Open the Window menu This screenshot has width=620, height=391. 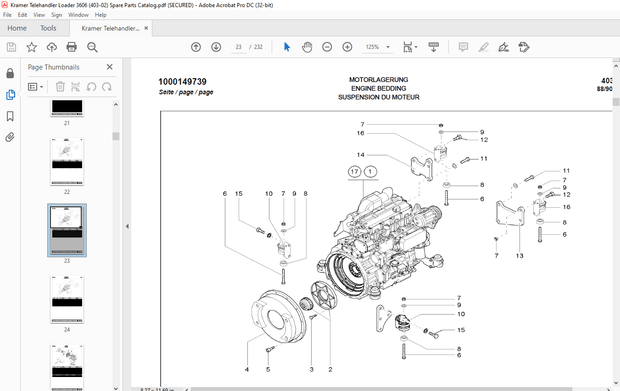pos(78,15)
